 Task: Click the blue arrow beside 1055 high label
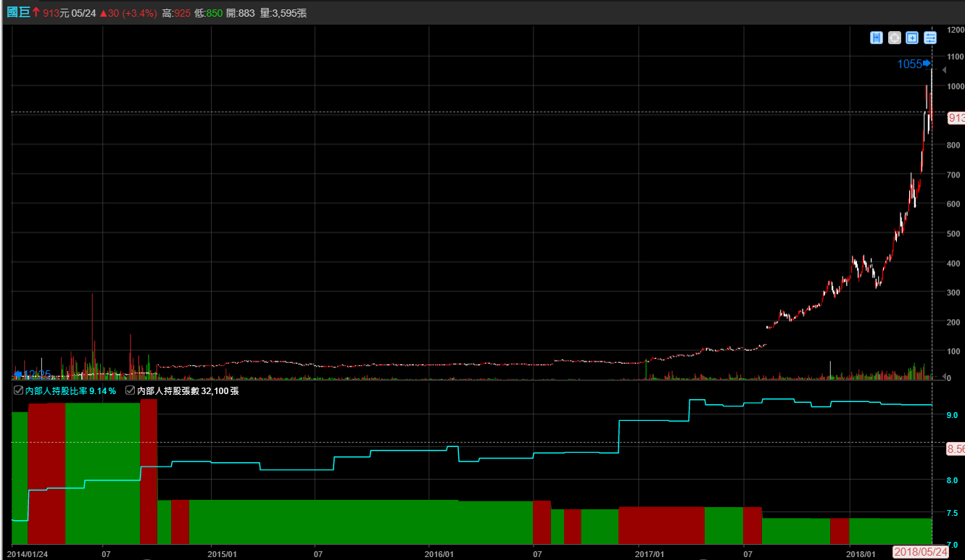click(x=927, y=64)
